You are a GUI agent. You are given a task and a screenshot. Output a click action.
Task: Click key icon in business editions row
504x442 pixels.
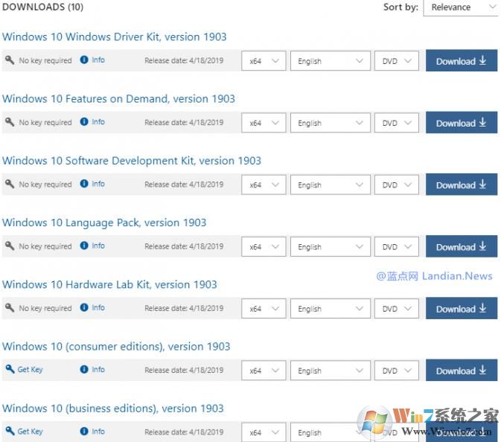click(10, 432)
